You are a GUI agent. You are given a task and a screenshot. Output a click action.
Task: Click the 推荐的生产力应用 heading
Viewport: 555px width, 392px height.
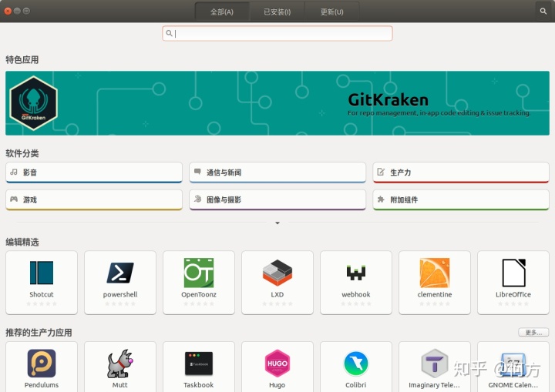point(39,333)
